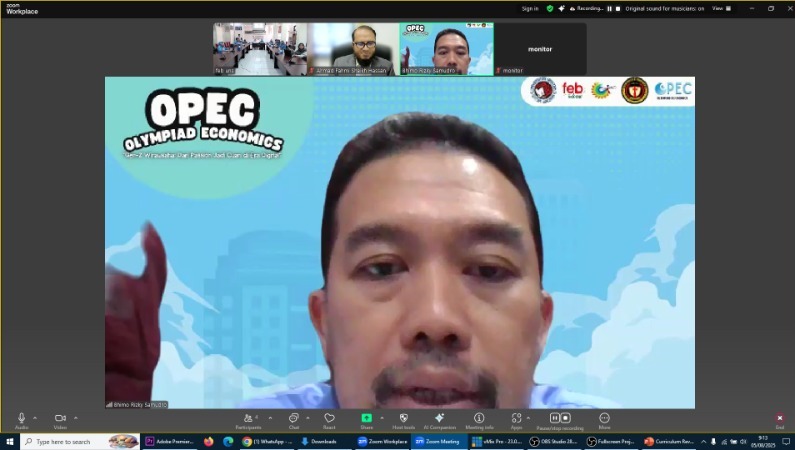This screenshot has width=795, height=450.
Task: Open the Windows Start menu
Action: (10, 441)
